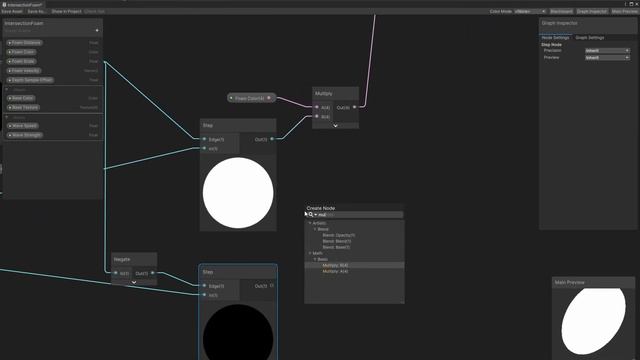The width and height of the screenshot is (640, 360).
Task: Open the Precision dropdown
Action: tap(607, 51)
